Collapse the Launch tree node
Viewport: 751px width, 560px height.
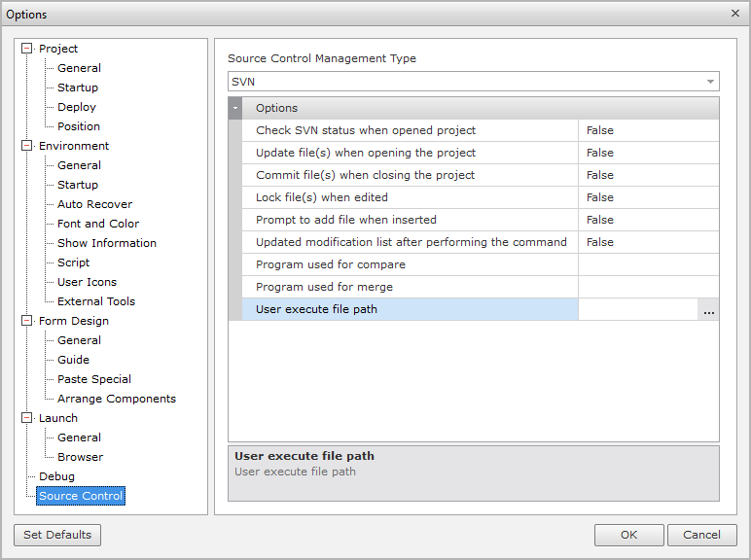tap(26, 418)
